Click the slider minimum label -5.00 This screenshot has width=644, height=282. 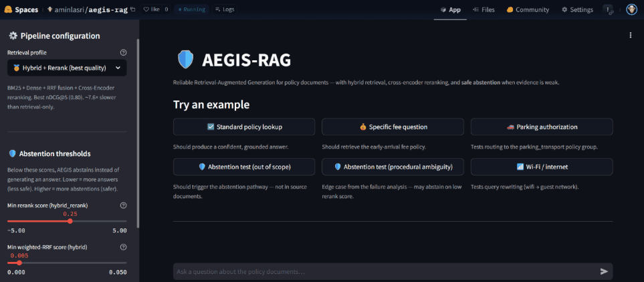[x=17, y=230]
